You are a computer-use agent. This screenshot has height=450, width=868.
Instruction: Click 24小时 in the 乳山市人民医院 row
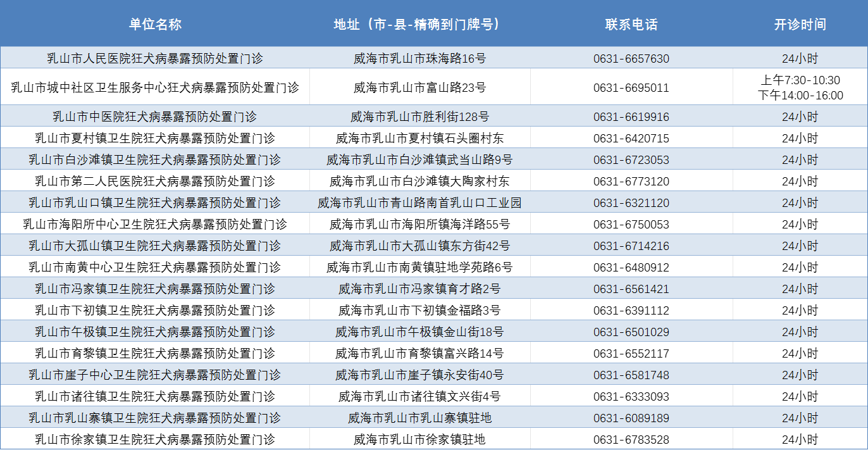pyautogui.click(x=800, y=58)
